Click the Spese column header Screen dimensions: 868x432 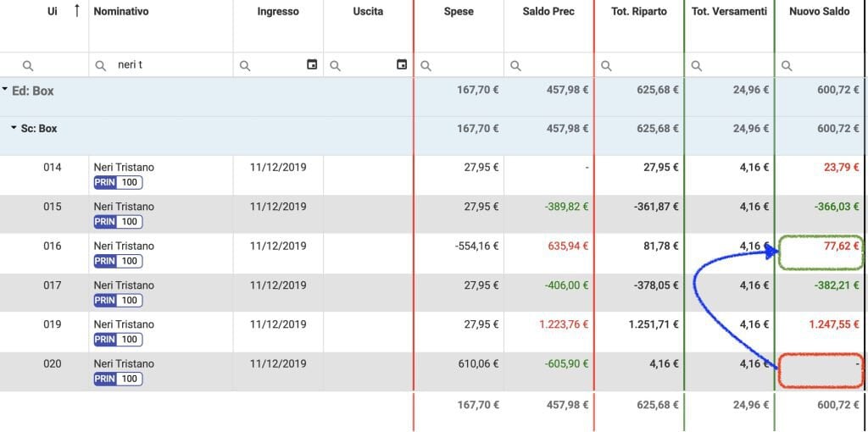(459, 12)
